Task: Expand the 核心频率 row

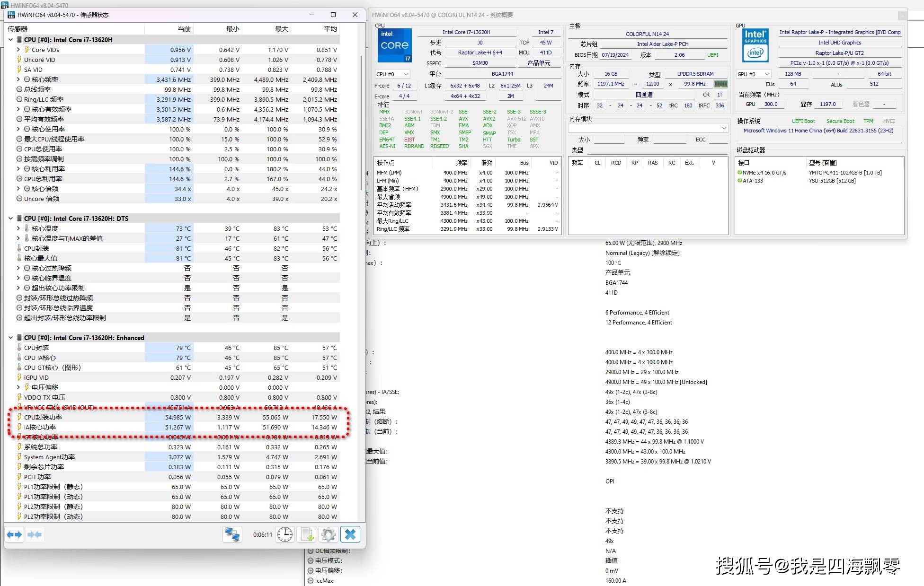Action: [x=18, y=79]
